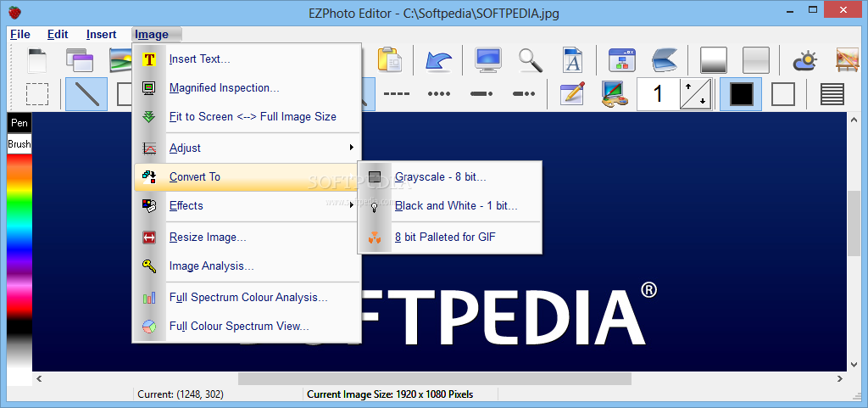Click the line width up/down stepper
Screen dimensions: 868x408
pyautogui.click(x=695, y=94)
